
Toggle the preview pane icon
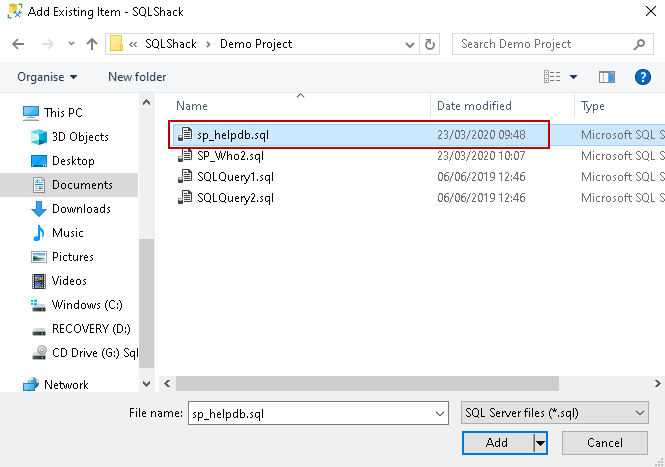[x=606, y=77]
